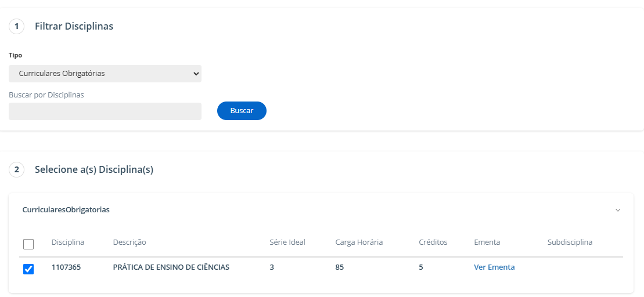Screen dimensions: 644x297
Task: Click the CurricularesObrigatorias section title
Action: pyautogui.click(x=66, y=210)
